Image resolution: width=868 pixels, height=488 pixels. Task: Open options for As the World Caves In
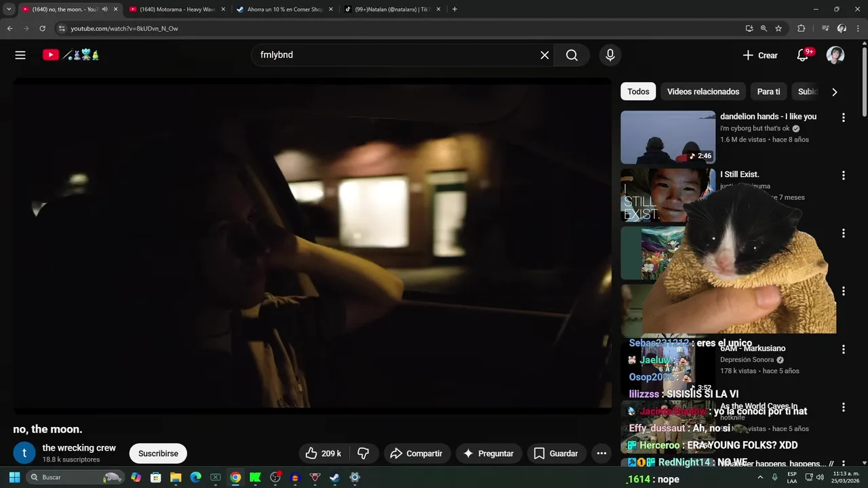point(844,407)
